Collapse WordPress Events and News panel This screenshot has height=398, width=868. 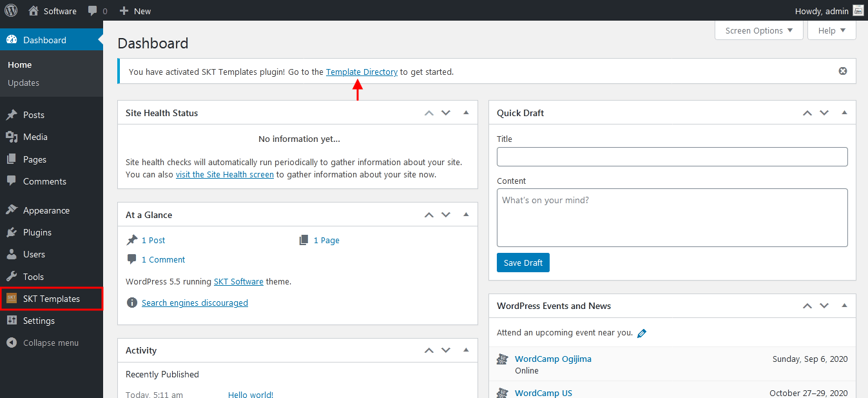pyautogui.click(x=844, y=306)
